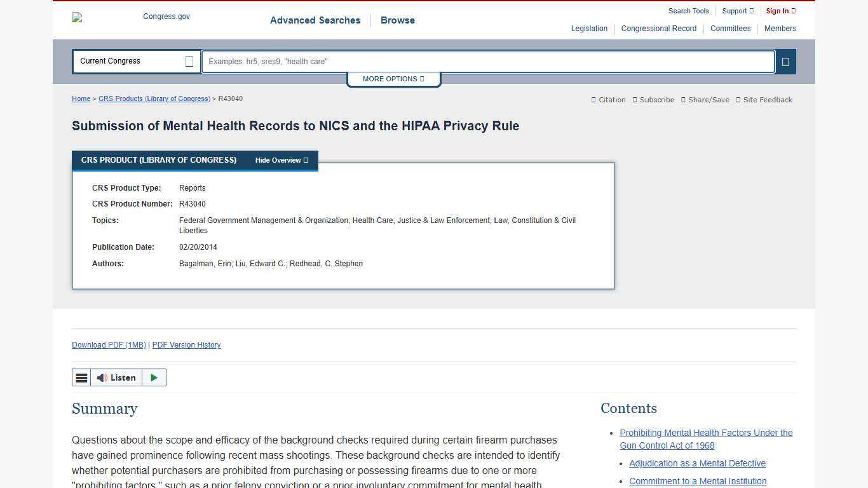
Task: Open the ReadSpeaker hamburger menu icon
Action: point(81,377)
